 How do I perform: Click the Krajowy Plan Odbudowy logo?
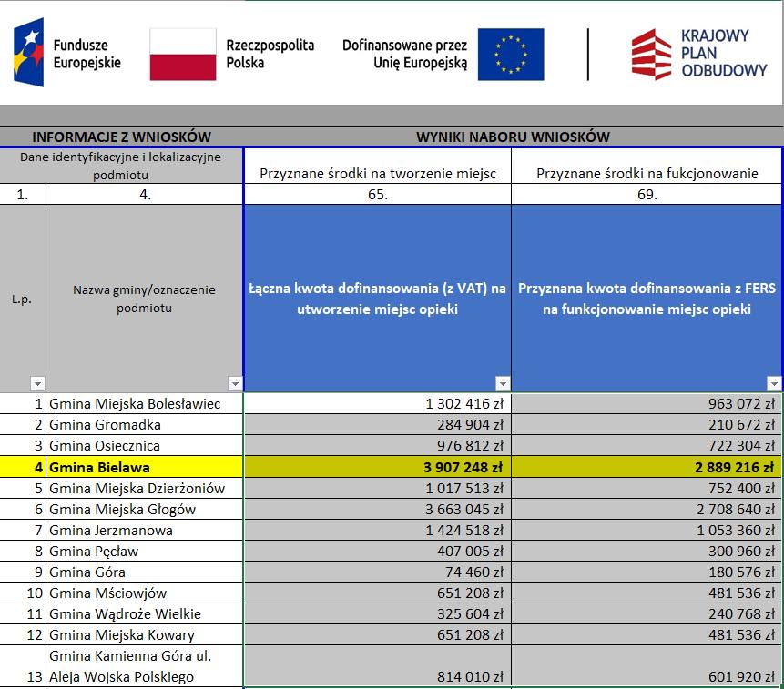[x=699, y=54]
